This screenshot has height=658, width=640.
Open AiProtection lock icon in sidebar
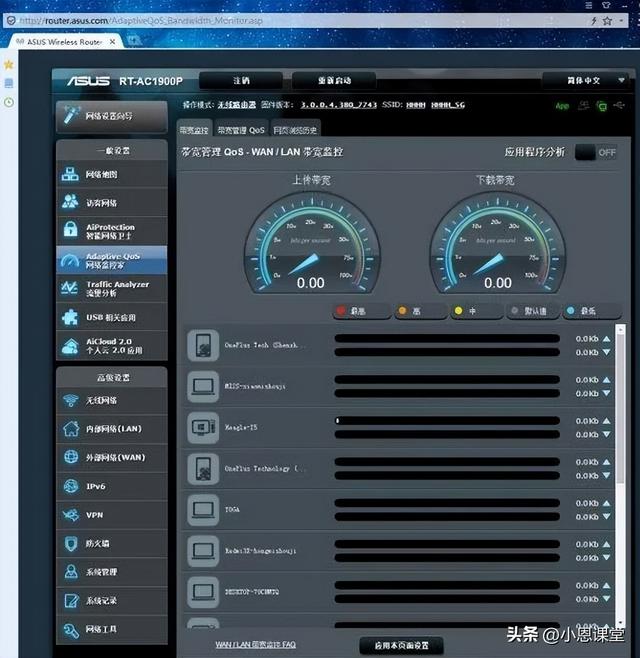(x=70, y=230)
